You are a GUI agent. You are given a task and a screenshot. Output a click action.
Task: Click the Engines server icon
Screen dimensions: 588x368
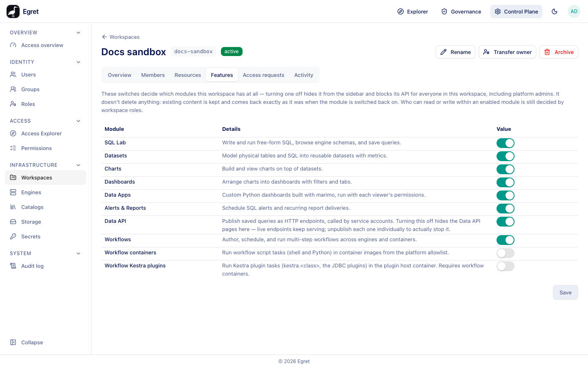pos(13,193)
